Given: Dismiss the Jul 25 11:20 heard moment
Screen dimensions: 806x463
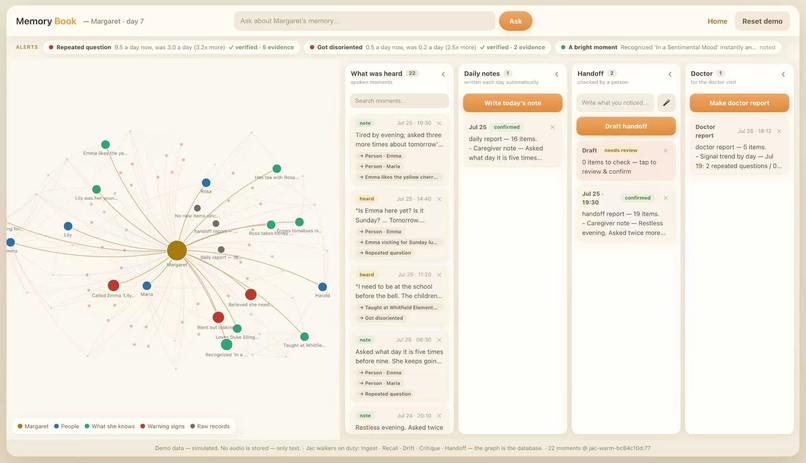Looking at the screenshot, I should [x=439, y=275].
